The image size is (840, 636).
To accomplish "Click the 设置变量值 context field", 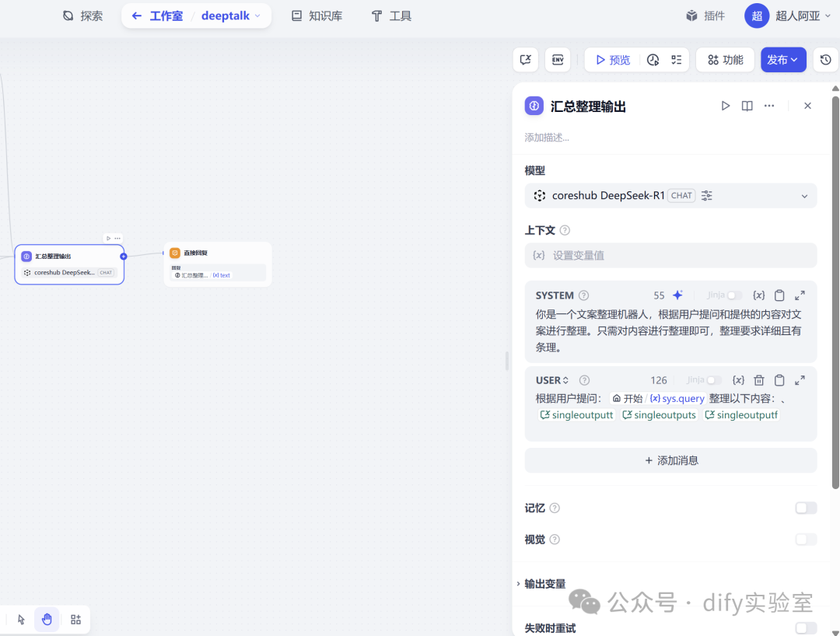I will (670, 255).
